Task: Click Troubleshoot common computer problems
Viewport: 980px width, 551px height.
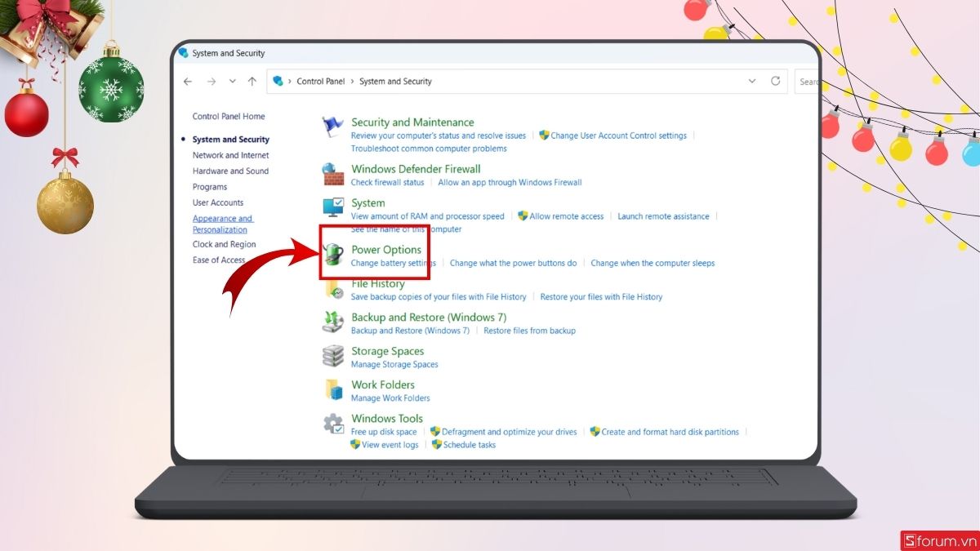Action: (429, 149)
